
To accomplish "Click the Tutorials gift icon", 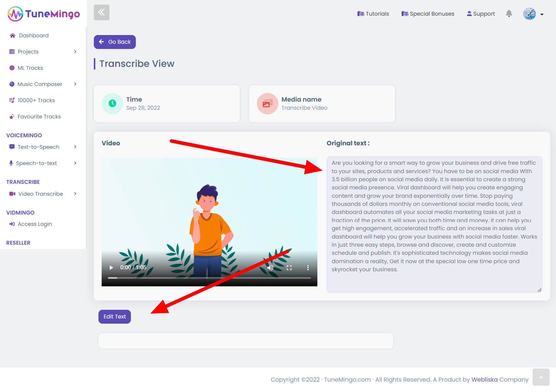I will tap(361, 14).
